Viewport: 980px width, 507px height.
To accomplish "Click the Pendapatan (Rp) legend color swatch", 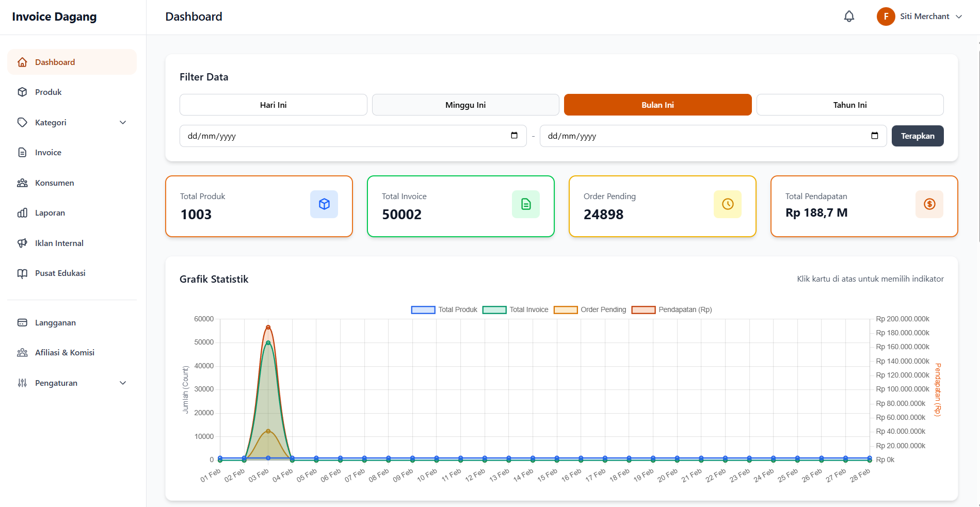I will pos(644,310).
